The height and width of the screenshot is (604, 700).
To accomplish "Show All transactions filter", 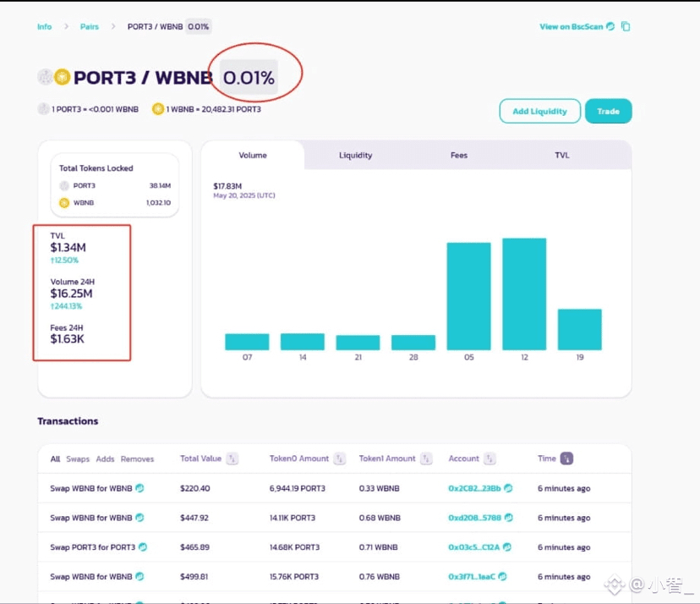I will (55, 458).
